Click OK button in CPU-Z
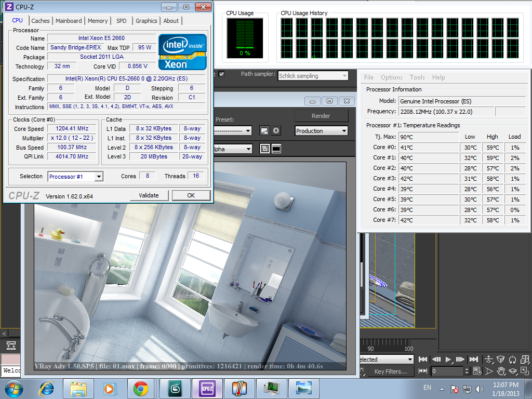The image size is (532, 399). tap(191, 195)
